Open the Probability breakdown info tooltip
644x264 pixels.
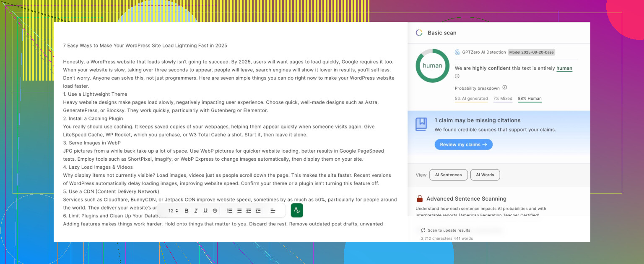505,88
